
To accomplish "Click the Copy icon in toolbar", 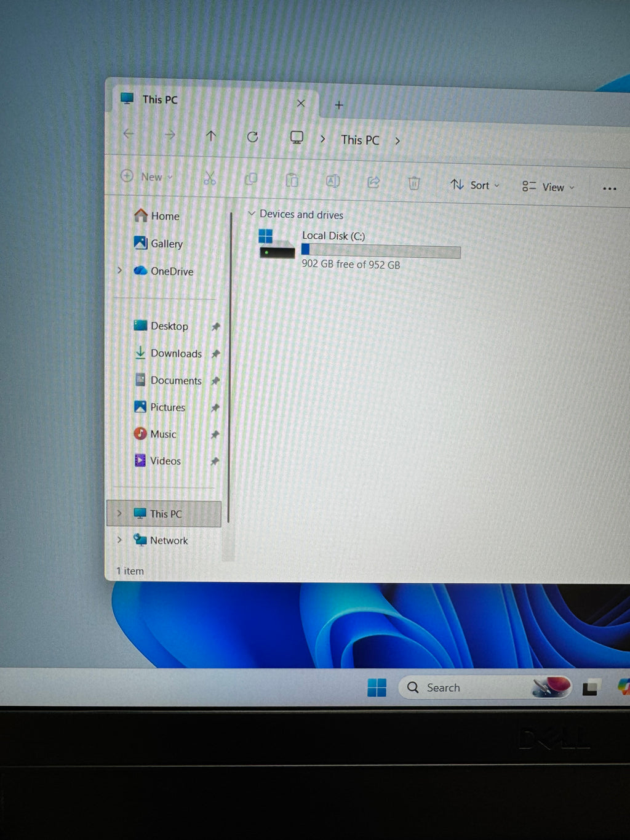I will (x=250, y=179).
